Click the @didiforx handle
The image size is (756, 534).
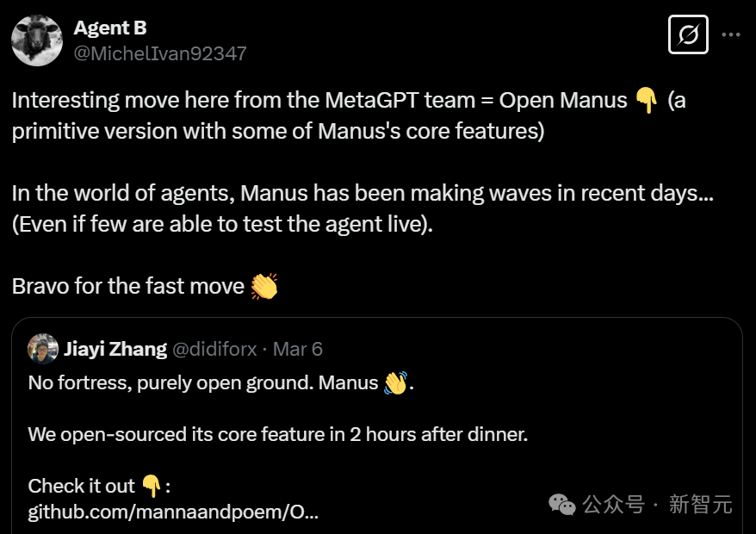point(214,349)
